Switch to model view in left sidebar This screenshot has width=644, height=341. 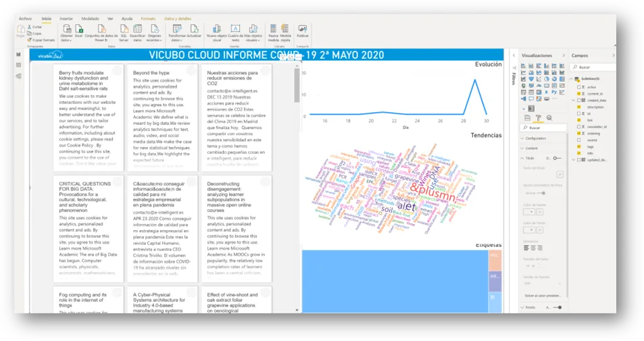pyautogui.click(x=18, y=76)
